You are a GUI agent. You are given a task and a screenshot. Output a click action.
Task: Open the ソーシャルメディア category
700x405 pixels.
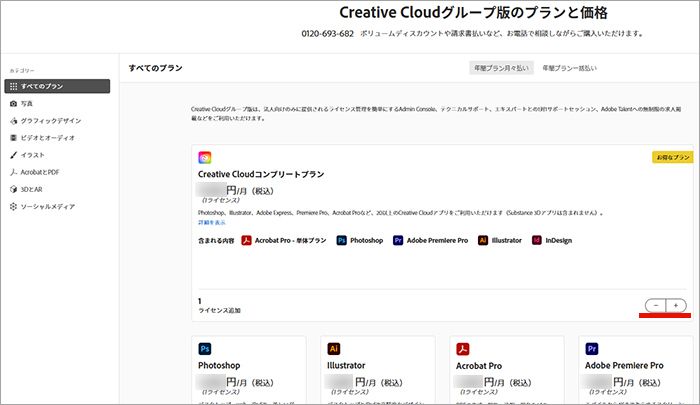48,207
